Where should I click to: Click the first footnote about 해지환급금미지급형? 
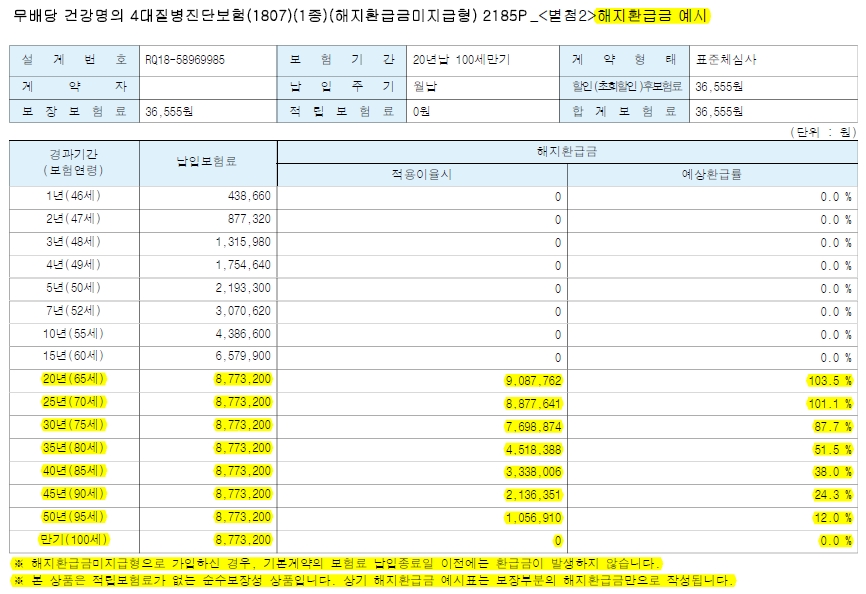tap(336, 564)
